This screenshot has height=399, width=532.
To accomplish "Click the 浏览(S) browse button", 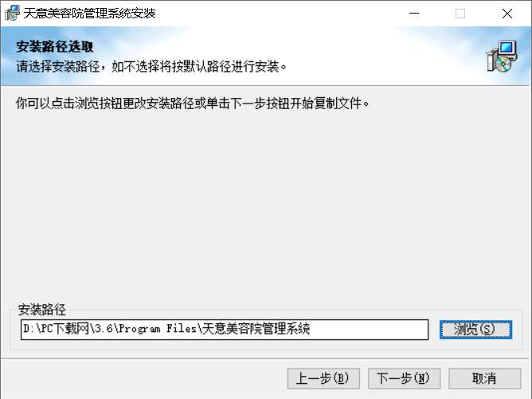I will click(x=475, y=330).
